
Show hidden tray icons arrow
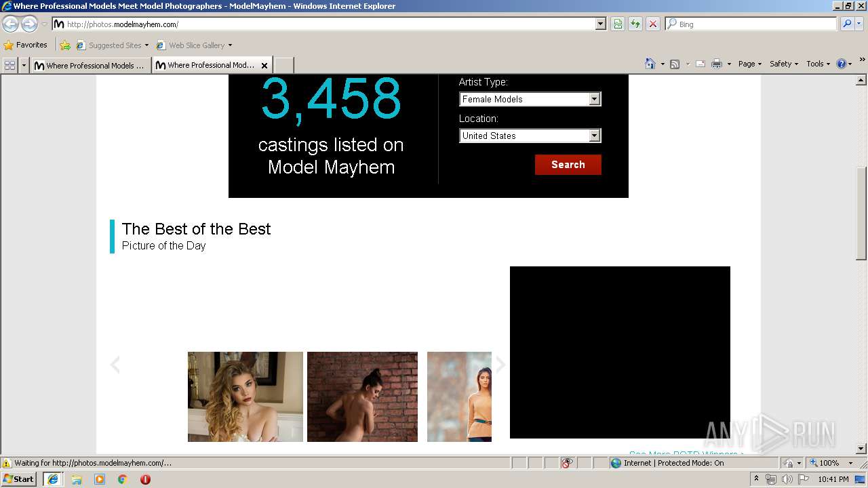click(x=757, y=479)
